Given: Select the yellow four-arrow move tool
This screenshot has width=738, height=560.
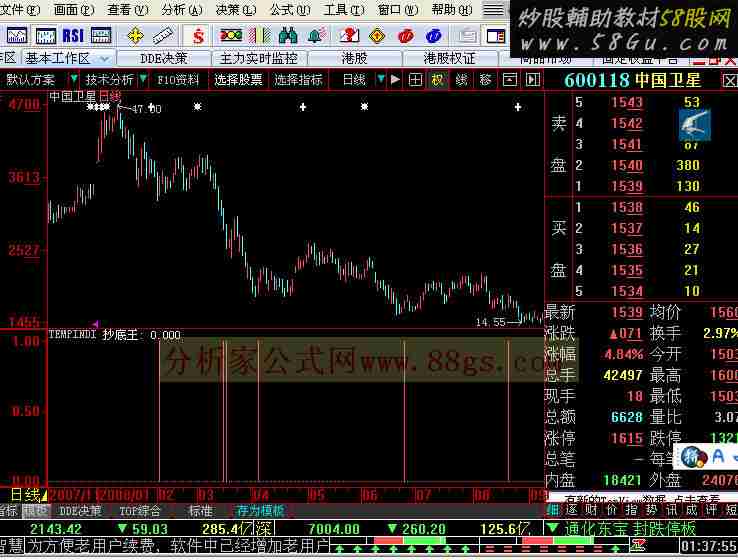Looking at the screenshot, I should tap(135, 36).
